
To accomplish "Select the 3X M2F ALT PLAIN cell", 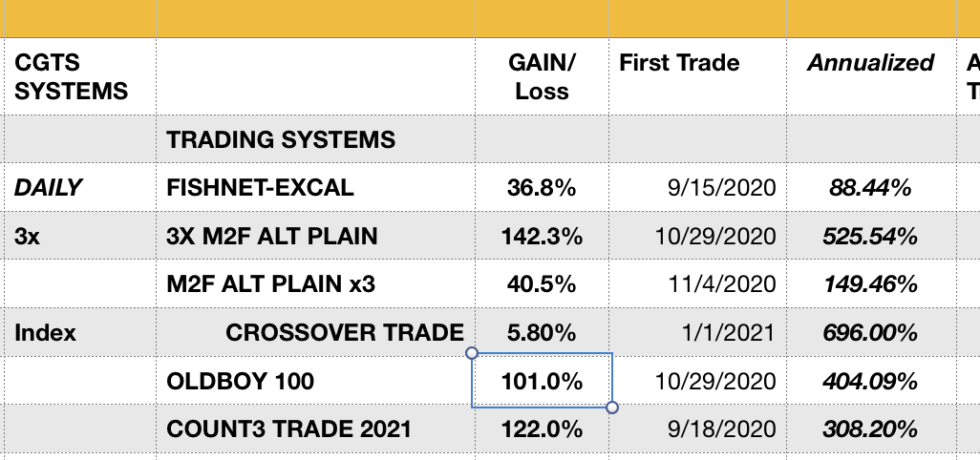I will [315, 236].
